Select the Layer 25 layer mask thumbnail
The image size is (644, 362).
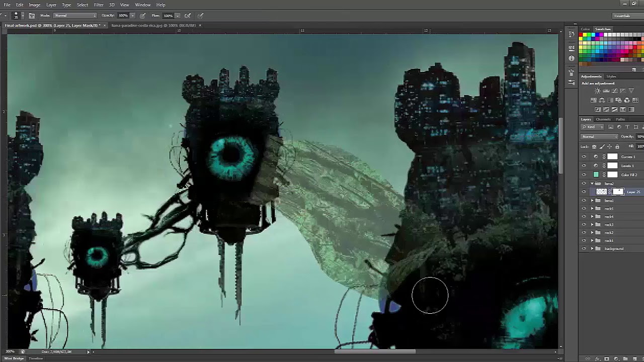[618, 192]
